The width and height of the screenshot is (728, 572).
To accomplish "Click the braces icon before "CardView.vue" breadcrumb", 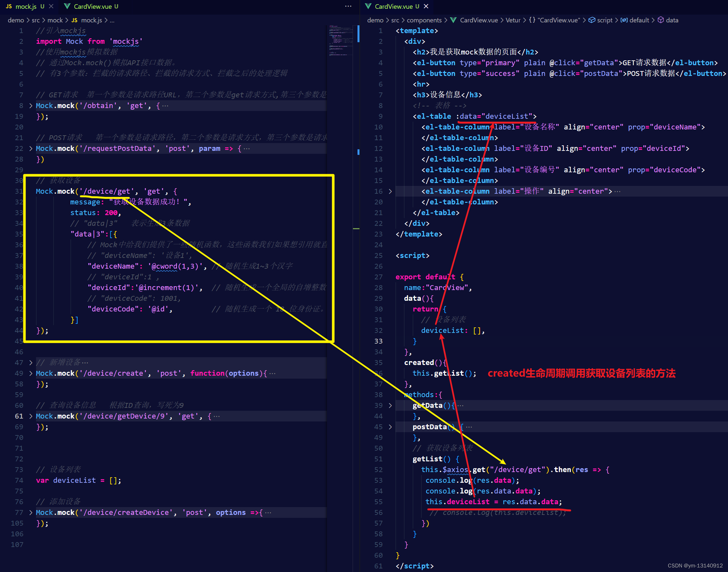I will 532,20.
